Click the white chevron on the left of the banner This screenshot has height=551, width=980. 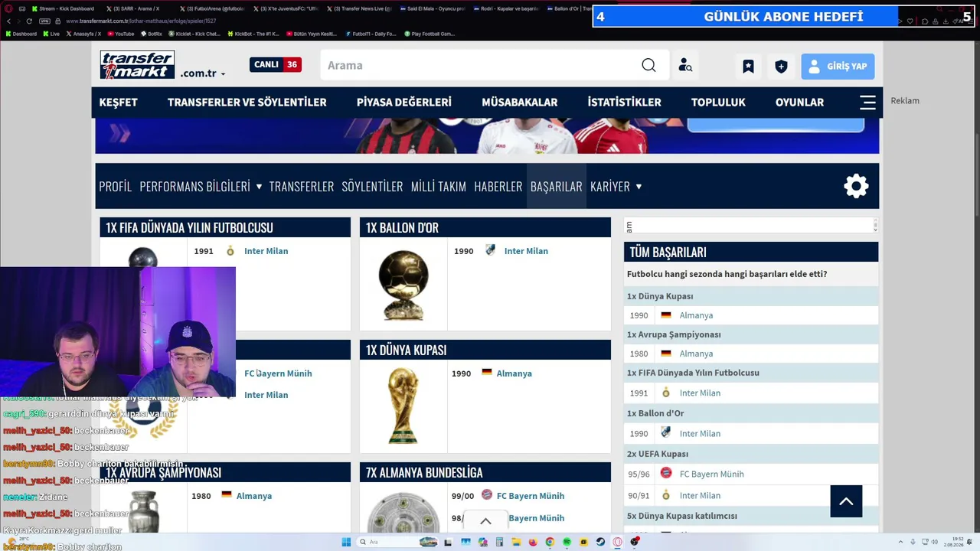[119, 134]
